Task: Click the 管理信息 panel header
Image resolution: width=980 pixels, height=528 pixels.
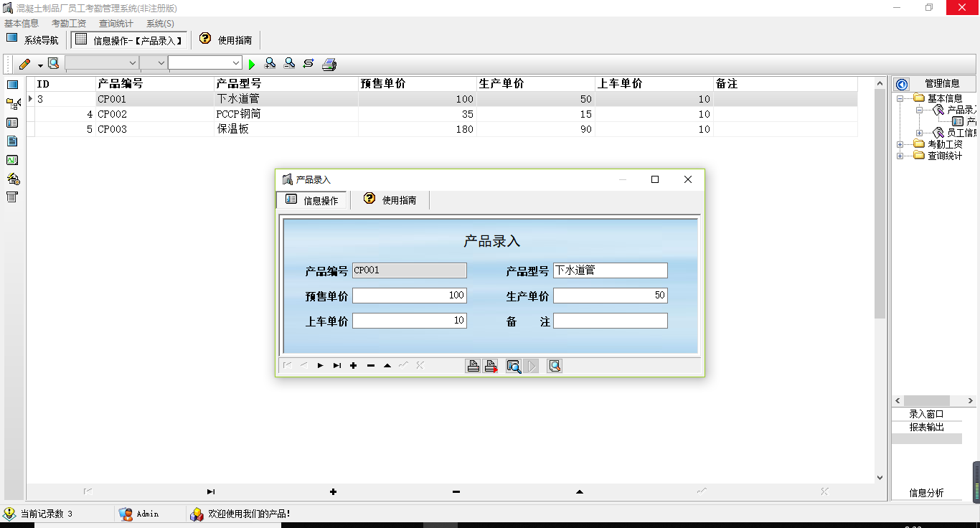Action: pos(941,83)
